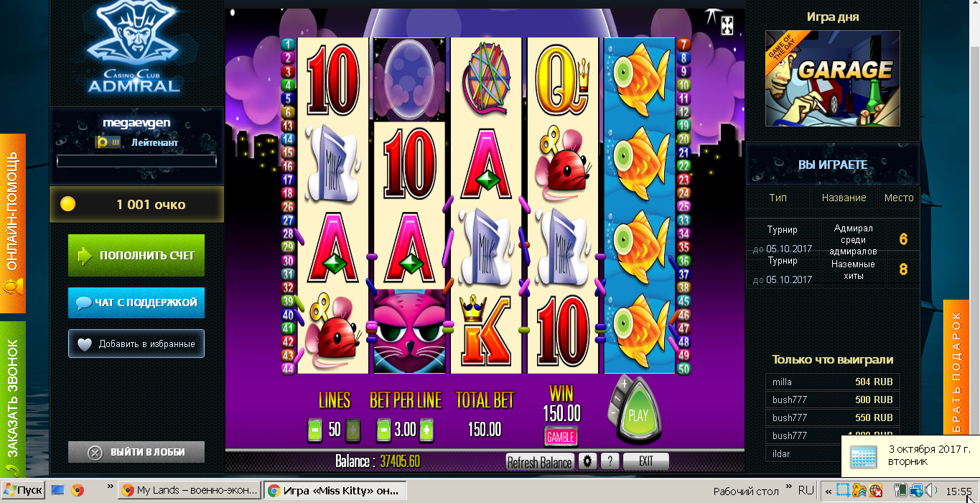
Task: Increase bet per line with plus
Action: [x=427, y=430]
